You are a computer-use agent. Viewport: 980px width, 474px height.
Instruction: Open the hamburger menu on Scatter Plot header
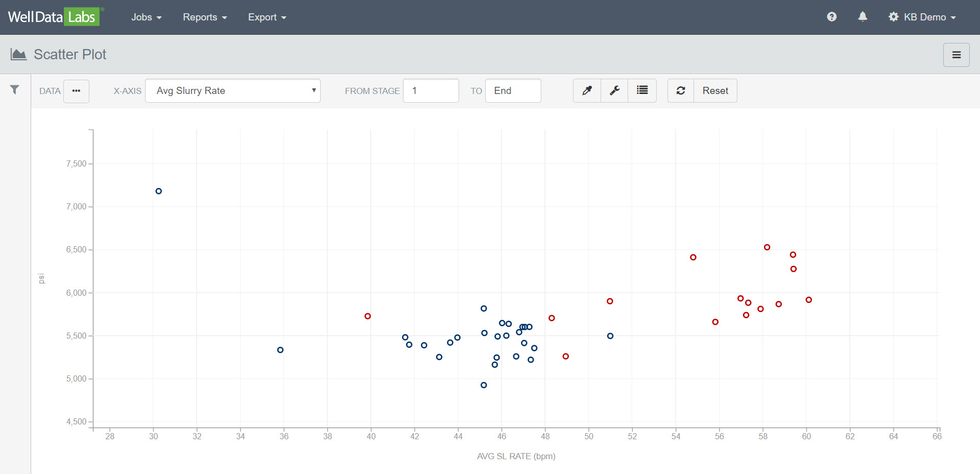click(x=956, y=55)
